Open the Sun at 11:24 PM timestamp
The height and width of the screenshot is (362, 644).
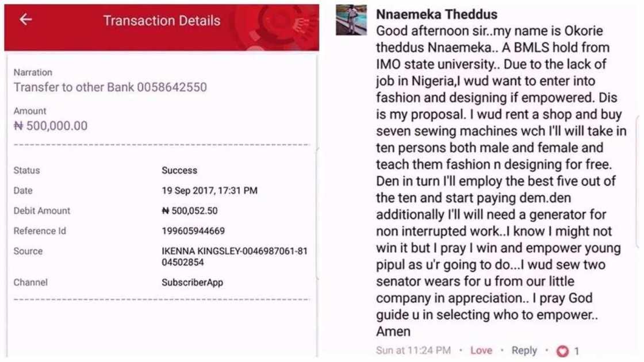click(x=413, y=350)
